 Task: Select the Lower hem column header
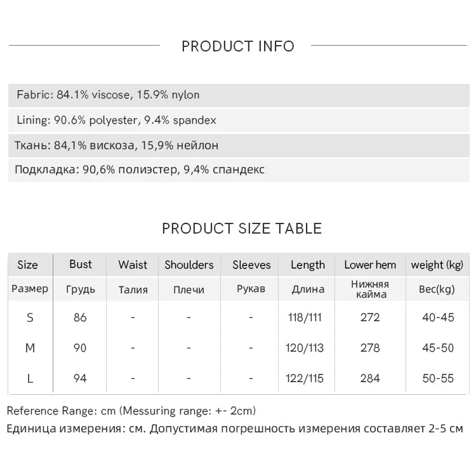point(370,265)
